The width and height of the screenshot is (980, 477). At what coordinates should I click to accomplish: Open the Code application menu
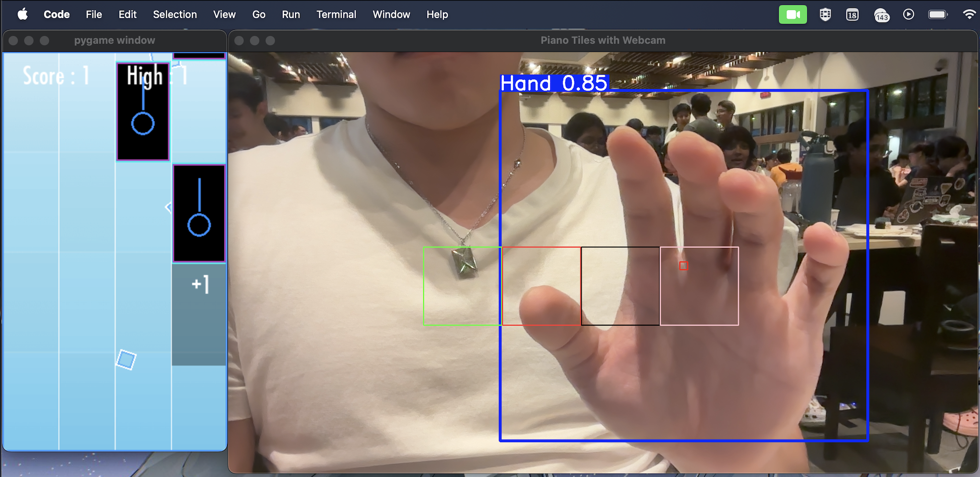(x=57, y=14)
